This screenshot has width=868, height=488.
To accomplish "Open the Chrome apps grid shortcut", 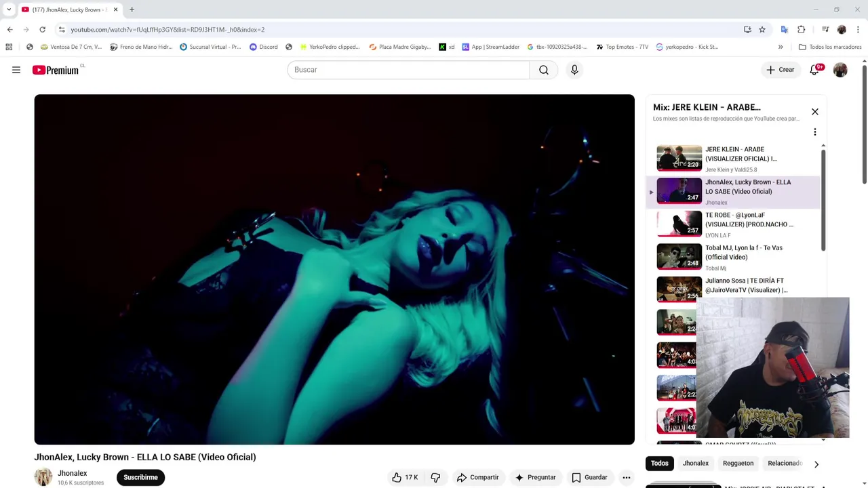I will click(9, 47).
